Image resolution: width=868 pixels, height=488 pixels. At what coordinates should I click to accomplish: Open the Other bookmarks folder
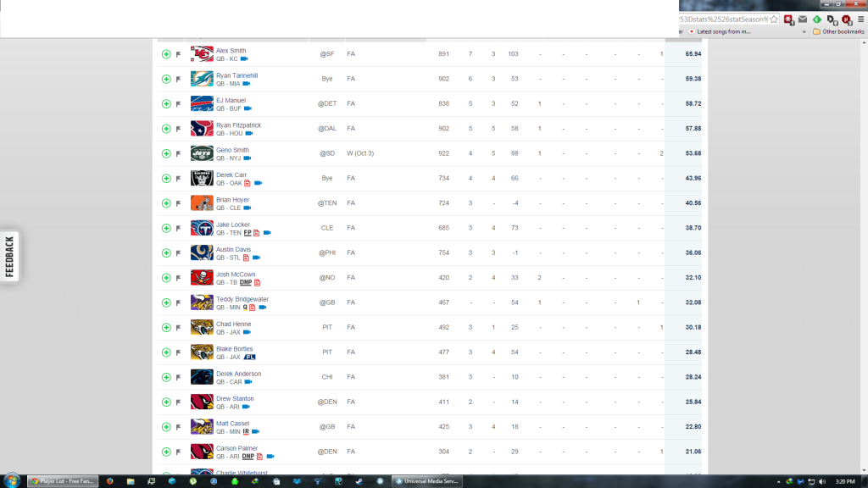pos(838,31)
